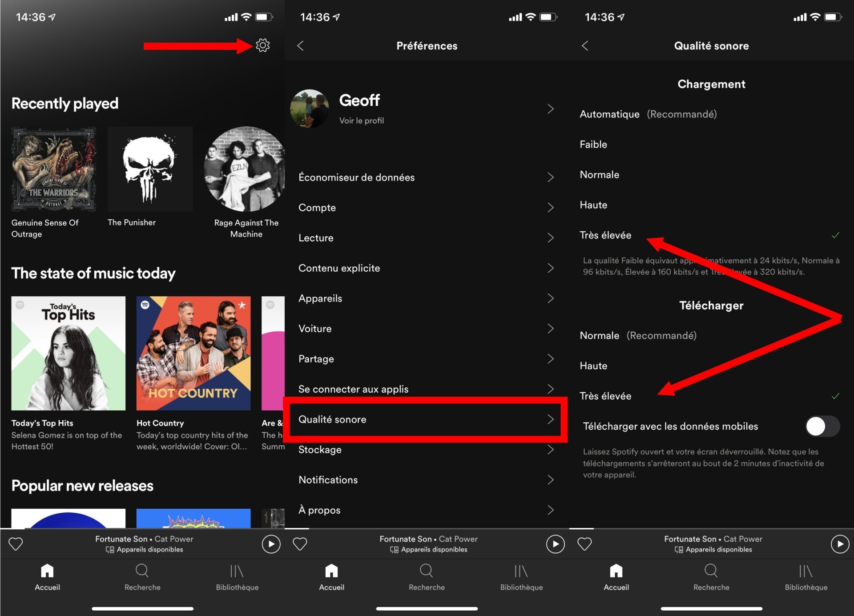Screen dimensions: 854x616
Task: Select Automatique streaming quality
Action: [711, 114]
